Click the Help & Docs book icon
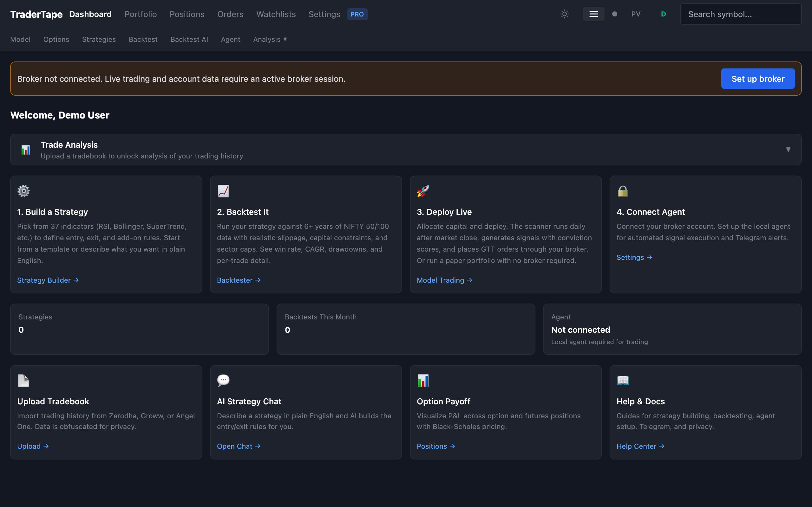812x507 pixels. (623, 380)
